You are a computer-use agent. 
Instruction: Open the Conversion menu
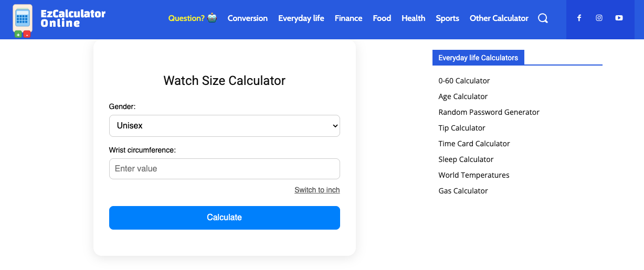click(248, 18)
